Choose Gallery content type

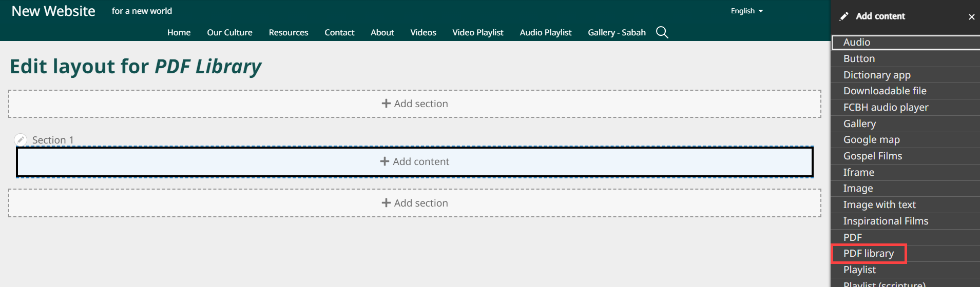906,124
